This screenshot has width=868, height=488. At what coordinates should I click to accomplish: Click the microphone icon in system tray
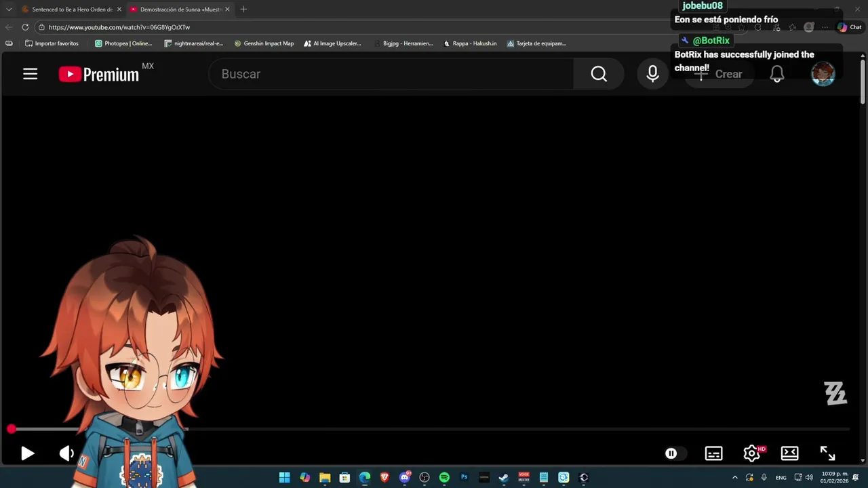click(x=764, y=478)
